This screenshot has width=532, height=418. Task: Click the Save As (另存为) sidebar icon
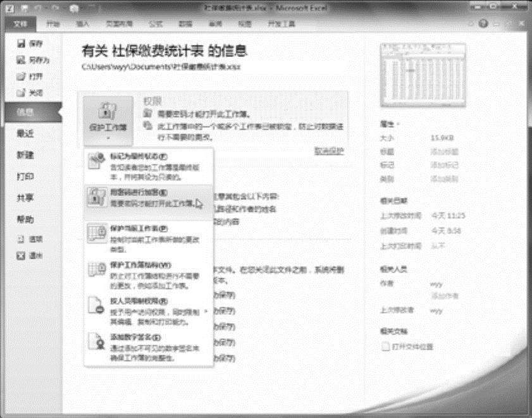coord(21,60)
